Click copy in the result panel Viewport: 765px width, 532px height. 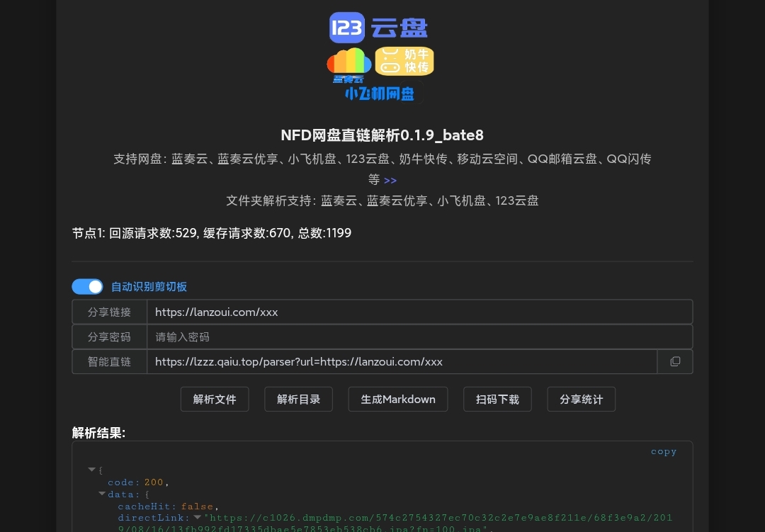click(664, 451)
